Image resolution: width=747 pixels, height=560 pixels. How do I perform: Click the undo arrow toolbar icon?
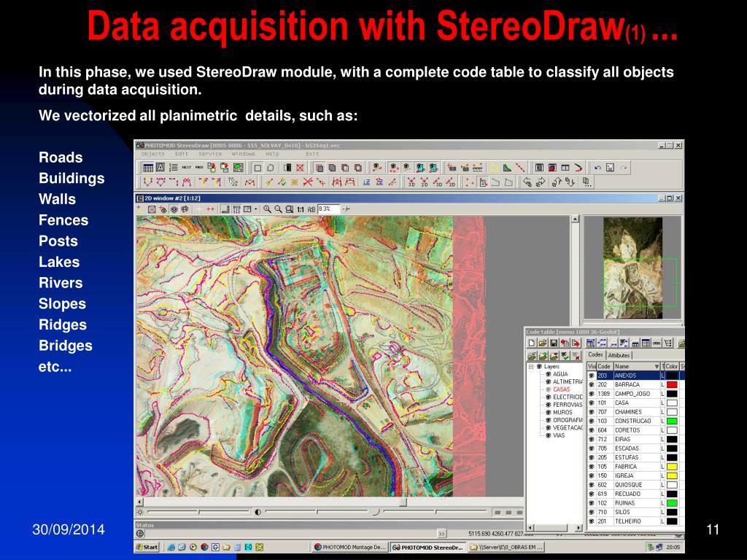coord(597,168)
